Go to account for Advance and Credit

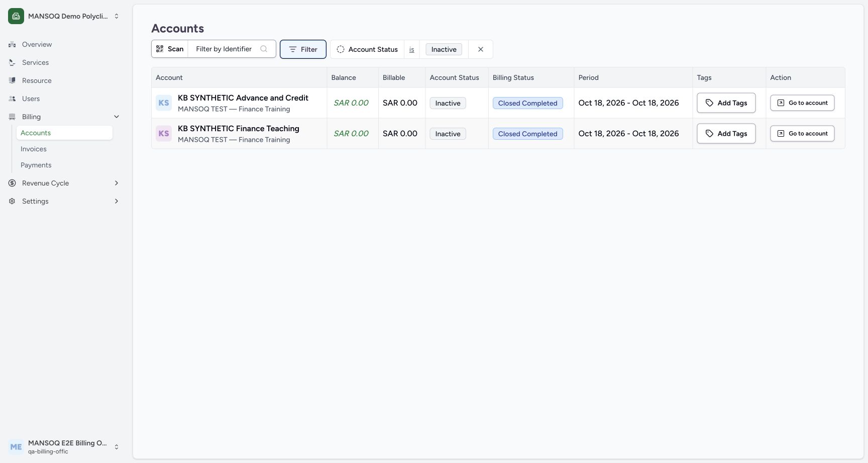click(802, 103)
